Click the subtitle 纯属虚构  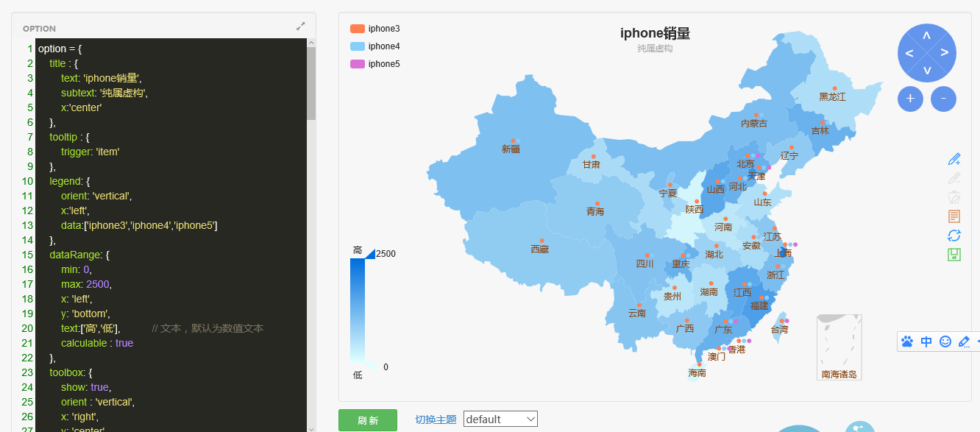pos(655,49)
